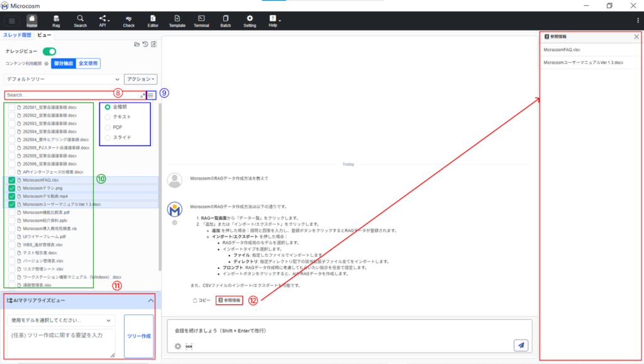Open the デフォルトツリー dropdown
644x364 pixels.
(64, 79)
